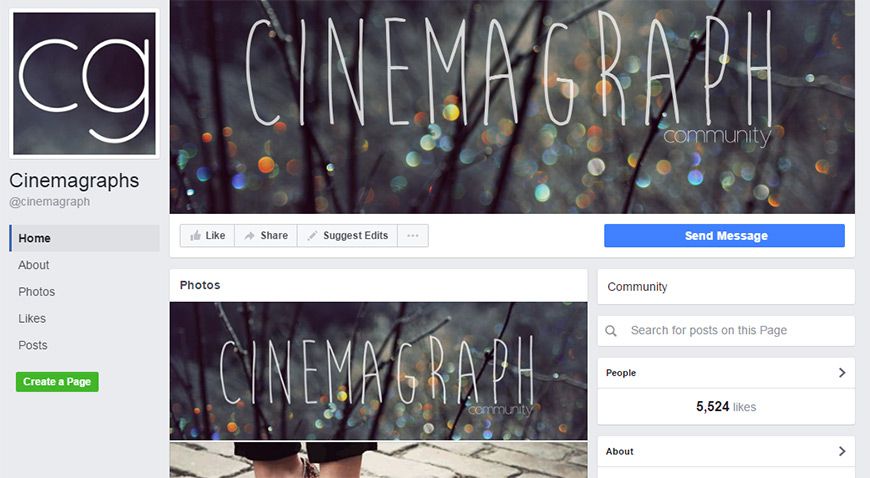Open the cg profile picture

[84, 83]
